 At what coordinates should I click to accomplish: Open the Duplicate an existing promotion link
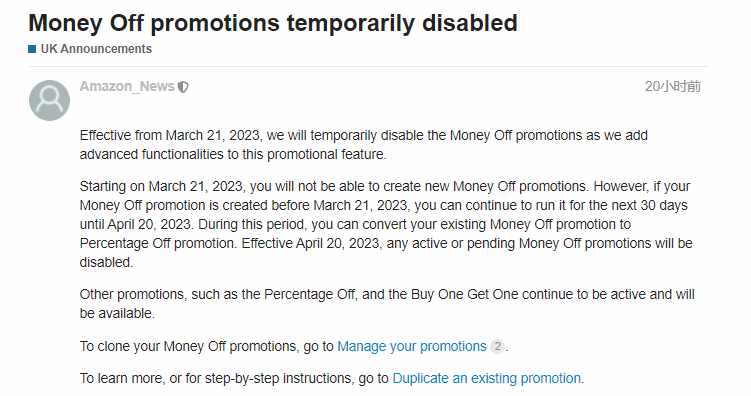click(487, 378)
